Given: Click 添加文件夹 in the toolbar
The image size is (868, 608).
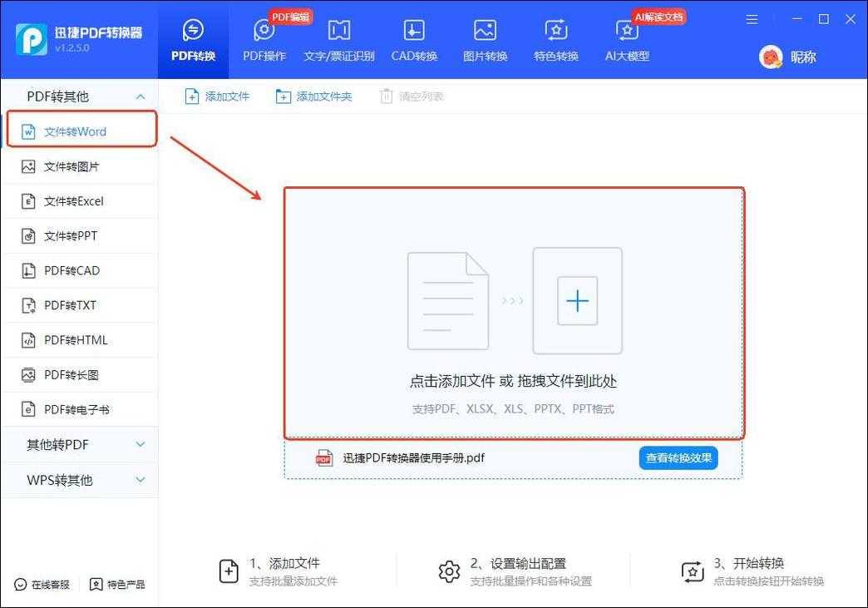Looking at the screenshot, I should click(314, 96).
